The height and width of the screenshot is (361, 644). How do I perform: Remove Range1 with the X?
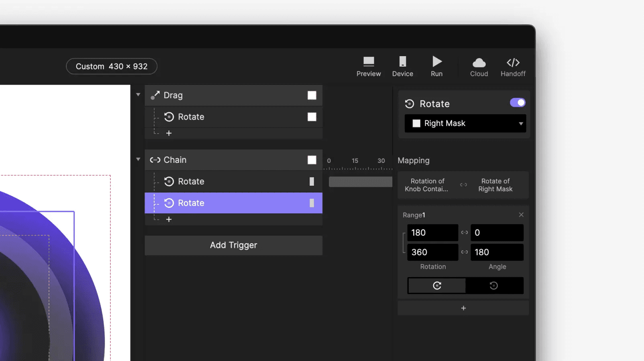coord(521,215)
